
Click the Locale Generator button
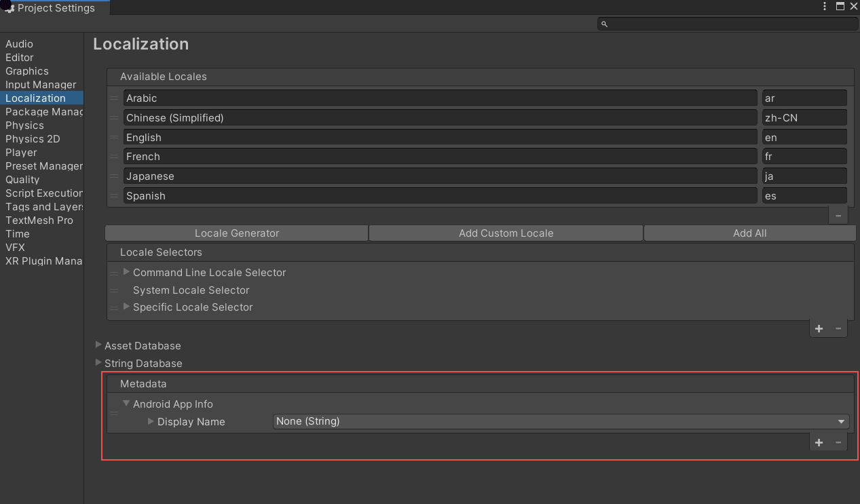pyautogui.click(x=237, y=233)
